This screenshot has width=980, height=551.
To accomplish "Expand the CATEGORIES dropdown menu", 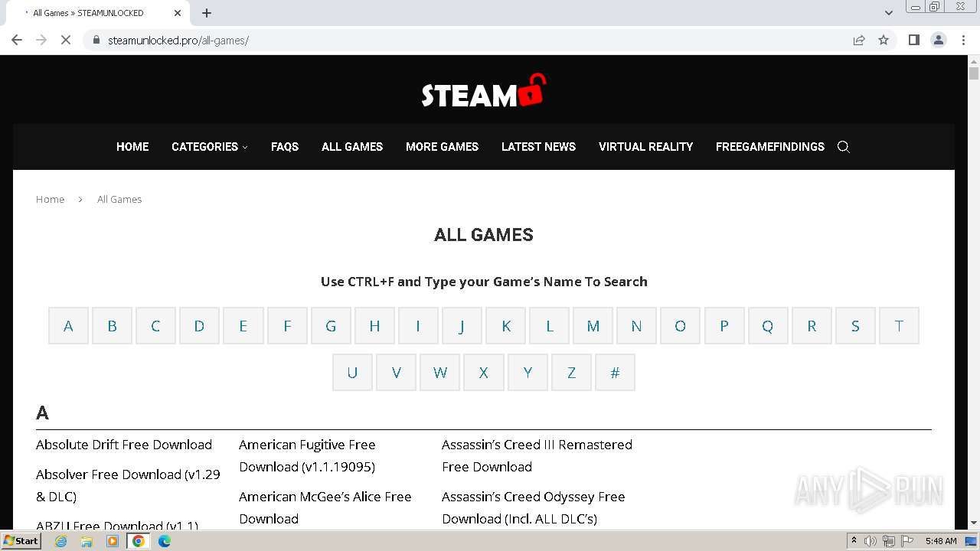I will [x=210, y=147].
